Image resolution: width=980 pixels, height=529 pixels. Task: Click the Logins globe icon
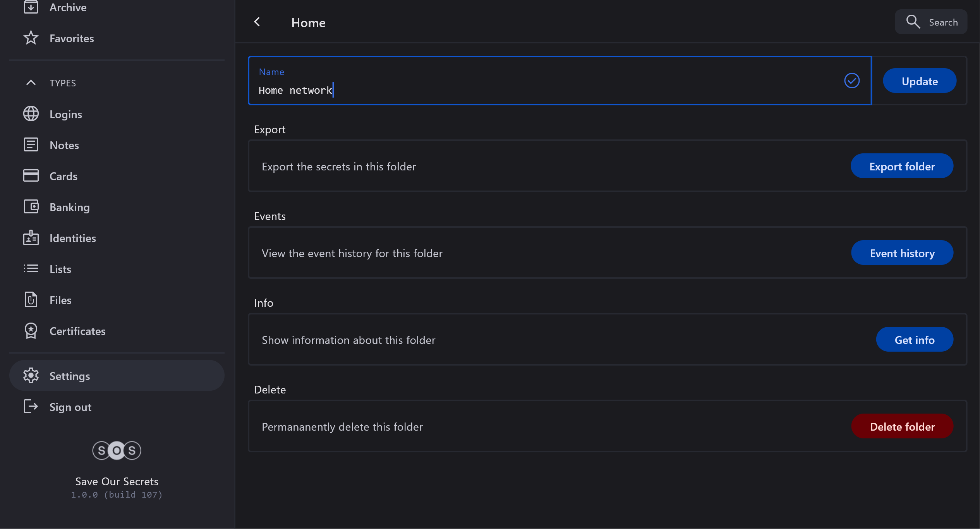click(x=31, y=114)
